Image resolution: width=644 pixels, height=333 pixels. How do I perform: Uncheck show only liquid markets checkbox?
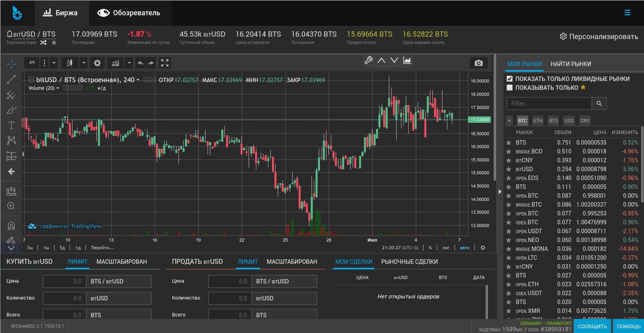tap(510, 79)
